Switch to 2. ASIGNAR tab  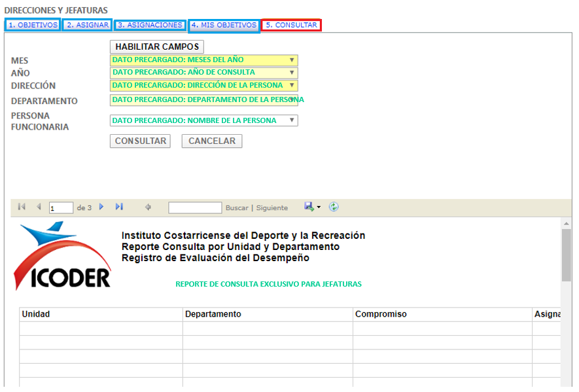(88, 25)
